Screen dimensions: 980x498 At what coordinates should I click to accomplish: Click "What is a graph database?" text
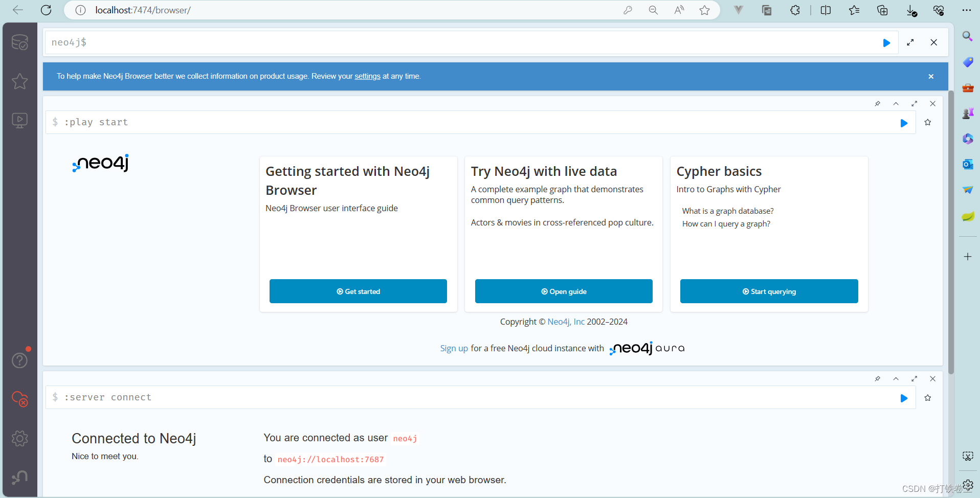coord(728,211)
